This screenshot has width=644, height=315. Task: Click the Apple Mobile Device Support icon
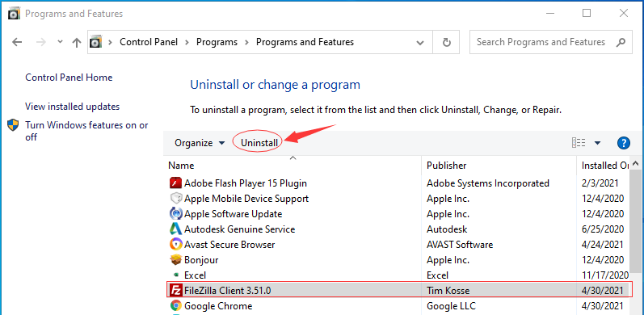pos(176,199)
